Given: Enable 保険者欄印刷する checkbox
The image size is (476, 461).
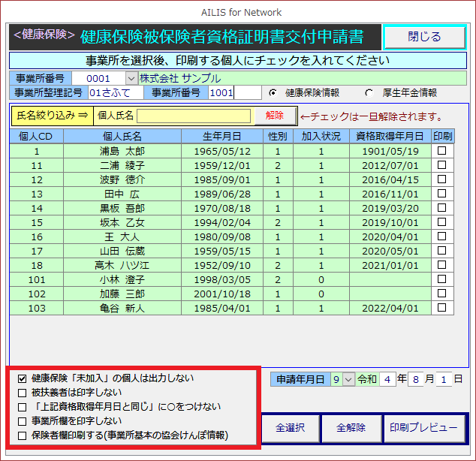Looking at the screenshot, I should 23,435.
